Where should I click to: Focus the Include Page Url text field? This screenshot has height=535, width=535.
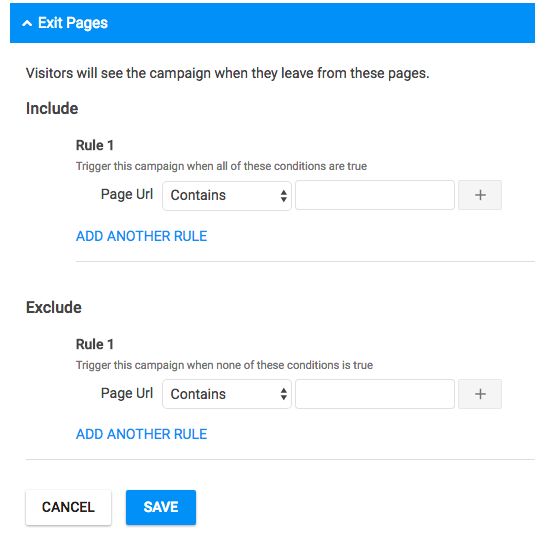coord(375,195)
